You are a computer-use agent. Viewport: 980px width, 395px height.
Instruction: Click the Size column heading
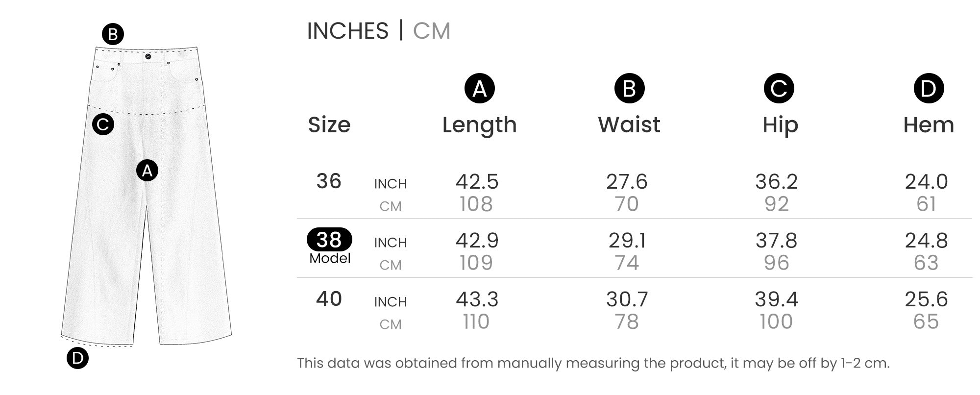point(329,125)
